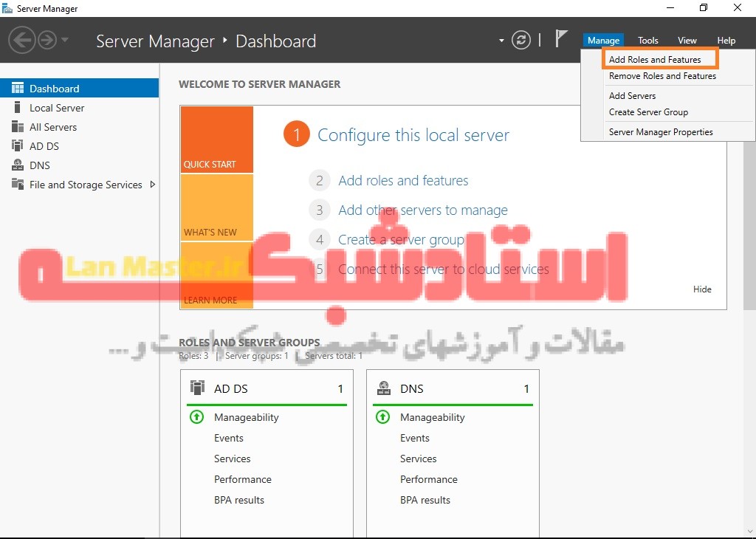Expand File and Storage Services arrow
Screen dimensions: 756x539
click(x=152, y=184)
